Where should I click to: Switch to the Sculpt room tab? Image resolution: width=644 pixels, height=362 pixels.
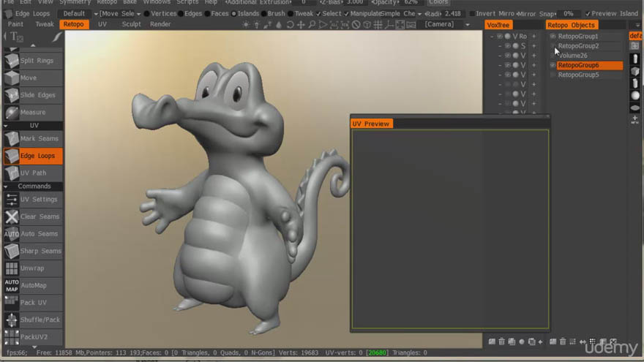[x=132, y=24]
